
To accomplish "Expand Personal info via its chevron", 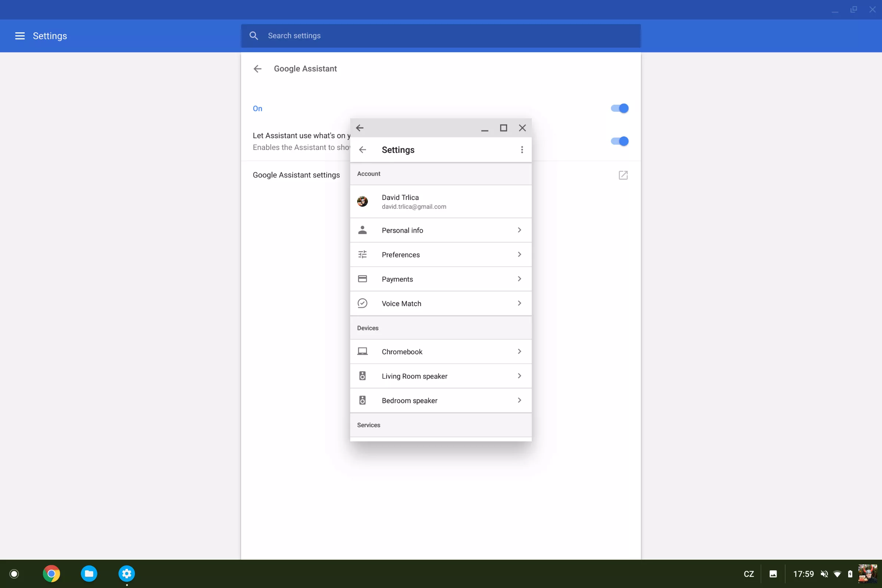I will tap(519, 230).
